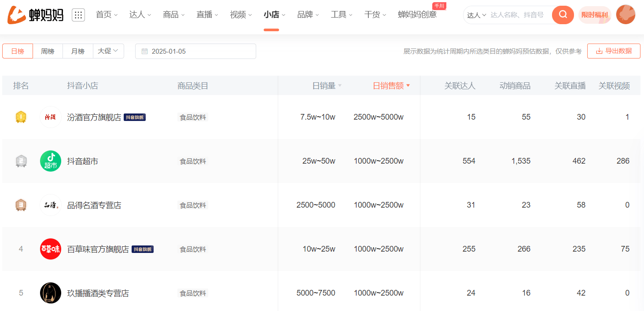Open the date picker field 2025-01-05
Screen dimensions: 644x311
(x=195, y=51)
